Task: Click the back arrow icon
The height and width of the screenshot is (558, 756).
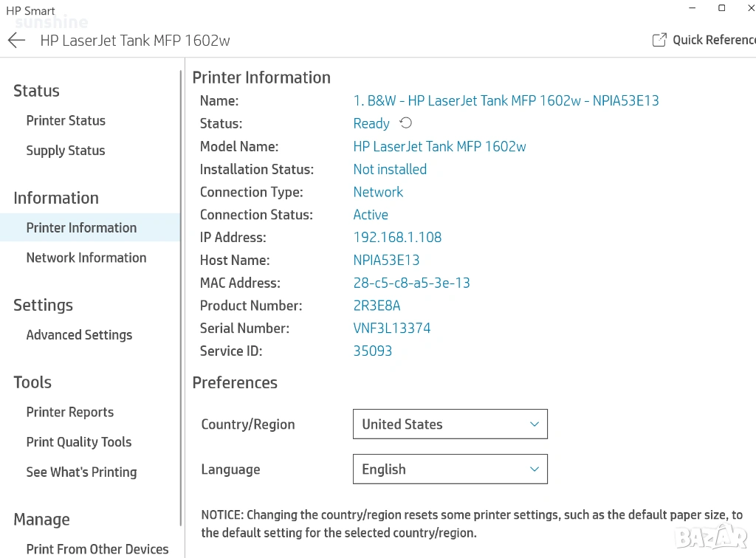Action: [16, 41]
